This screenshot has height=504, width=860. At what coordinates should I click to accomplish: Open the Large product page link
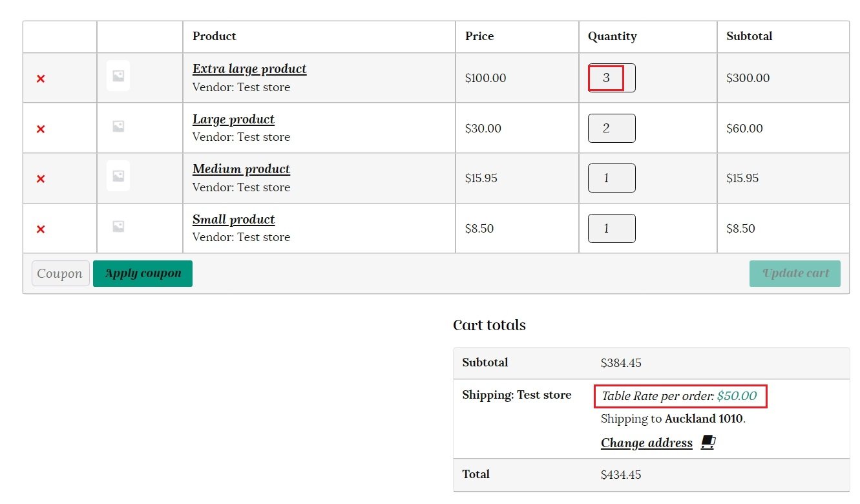[233, 120]
